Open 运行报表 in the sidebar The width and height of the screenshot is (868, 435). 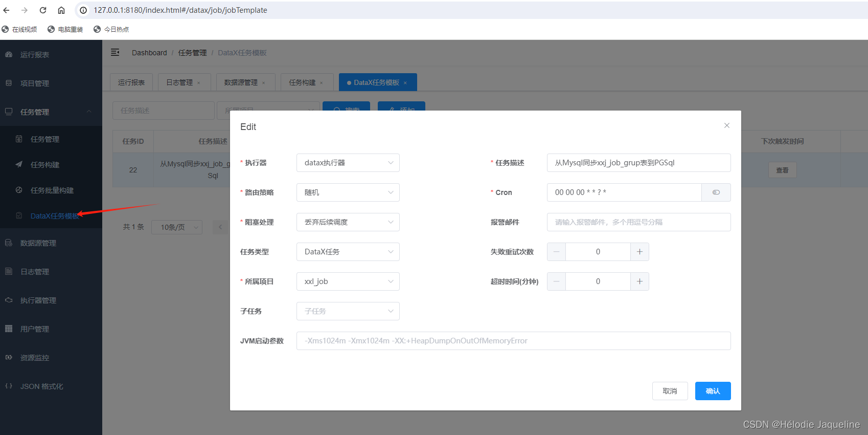click(35, 55)
